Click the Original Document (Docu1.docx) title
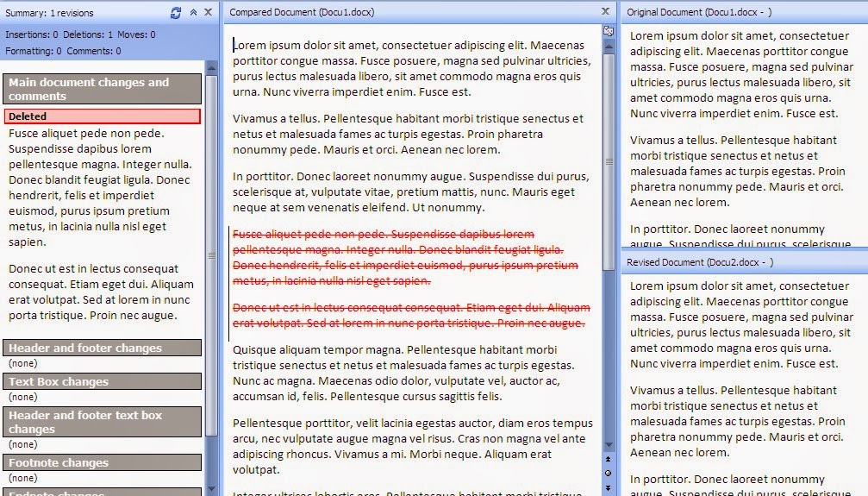 coord(699,11)
